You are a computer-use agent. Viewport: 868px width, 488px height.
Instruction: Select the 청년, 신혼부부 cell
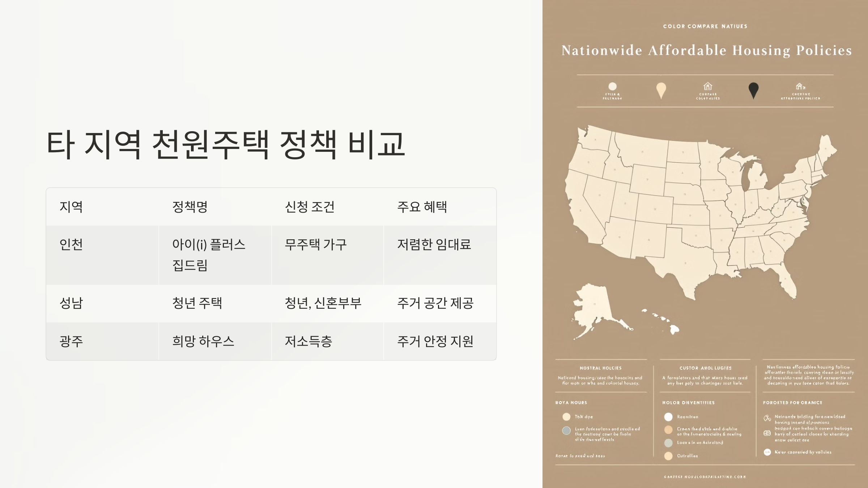point(323,303)
